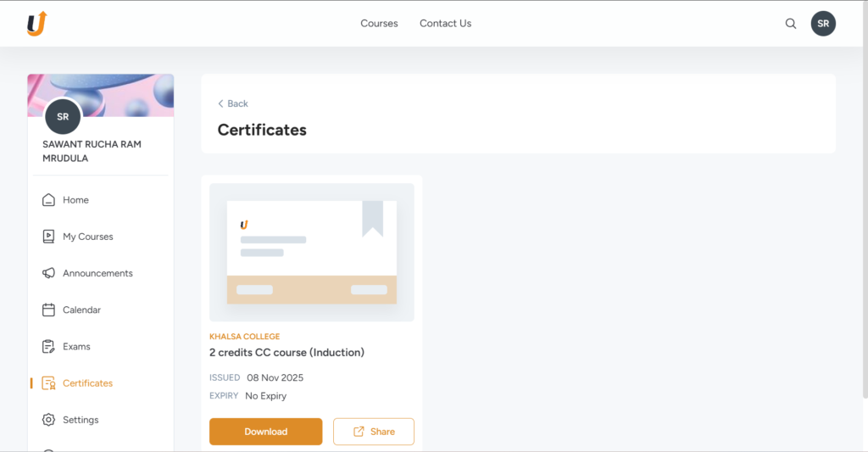
Task: Click the Settings gear icon
Action: click(48, 420)
